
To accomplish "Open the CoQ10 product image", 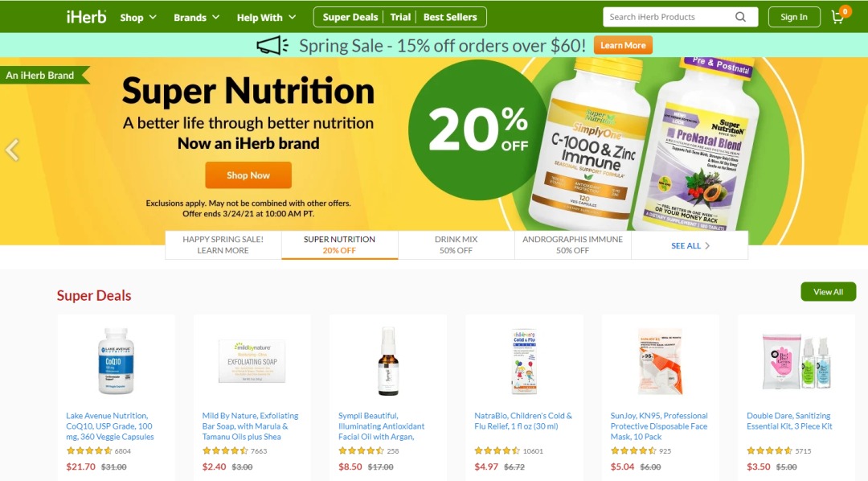I will click(x=116, y=360).
